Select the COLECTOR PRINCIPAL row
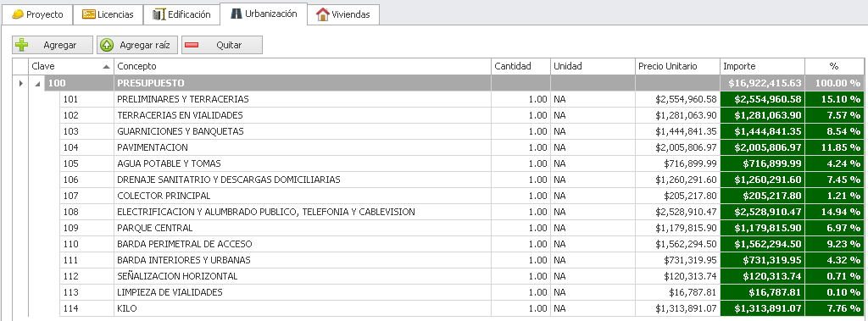The image size is (868, 321). click(x=462, y=196)
